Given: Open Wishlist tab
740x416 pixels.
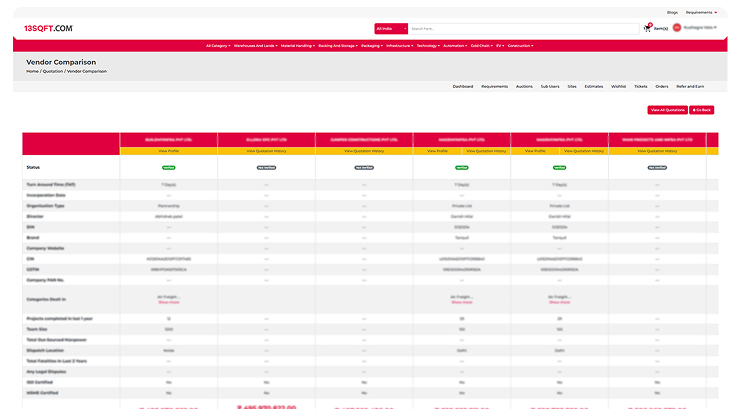Looking at the screenshot, I should click(x=618, y=86).
